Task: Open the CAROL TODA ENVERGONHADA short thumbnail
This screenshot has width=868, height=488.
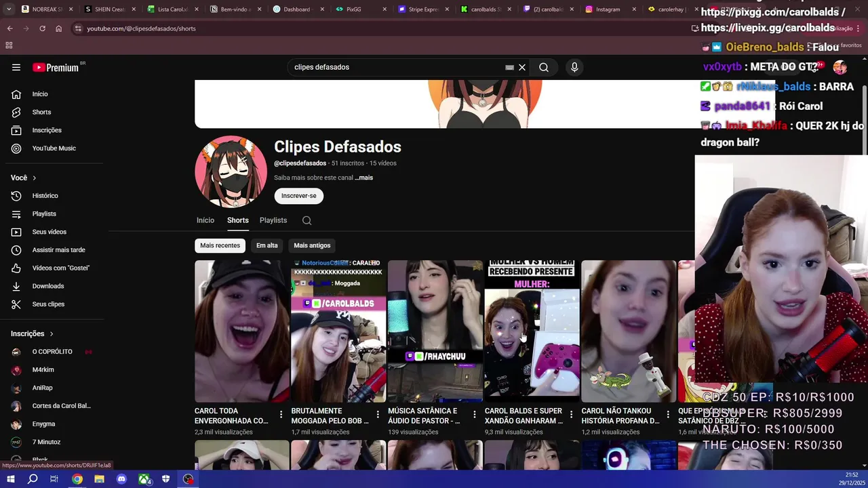Action: click(242, 331)
